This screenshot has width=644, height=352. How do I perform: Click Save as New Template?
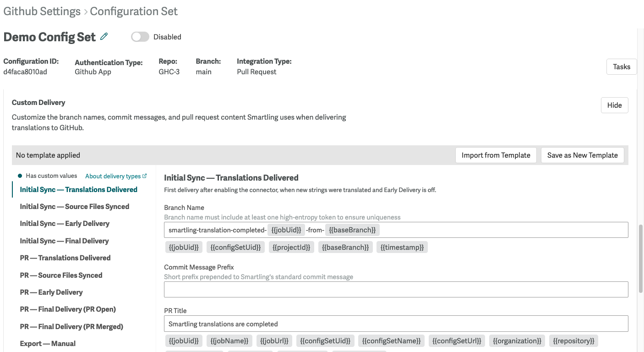[x=583, y=155]
